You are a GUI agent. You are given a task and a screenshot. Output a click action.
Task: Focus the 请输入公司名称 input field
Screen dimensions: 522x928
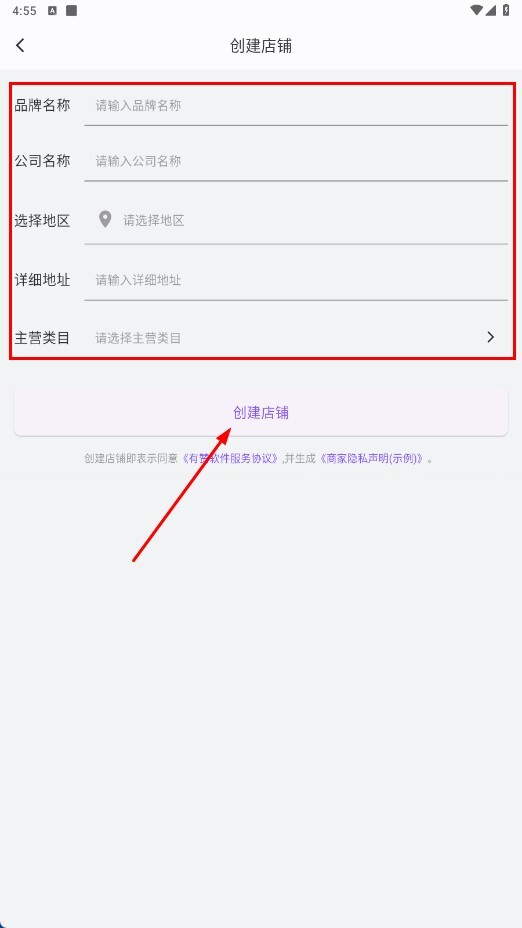(x=296, y=161)
